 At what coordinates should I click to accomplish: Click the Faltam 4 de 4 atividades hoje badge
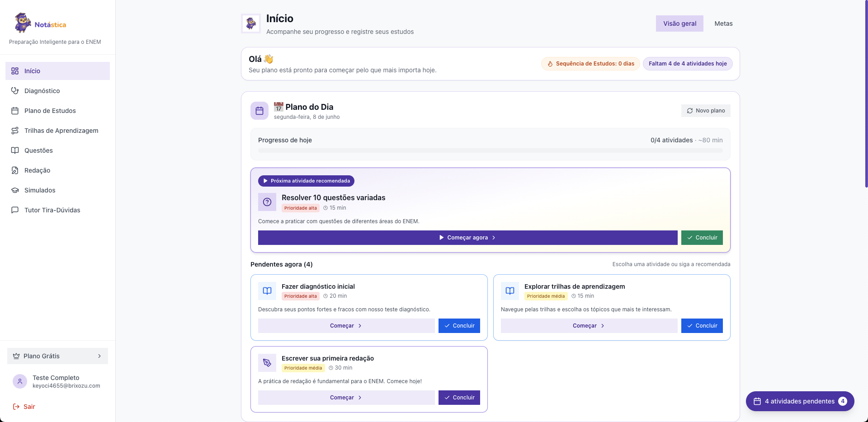point(688,64)
